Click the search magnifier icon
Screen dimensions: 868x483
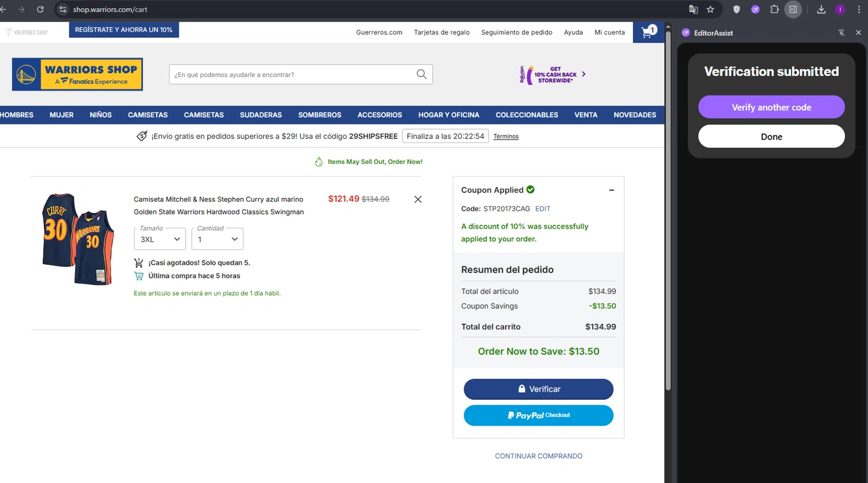421,74
